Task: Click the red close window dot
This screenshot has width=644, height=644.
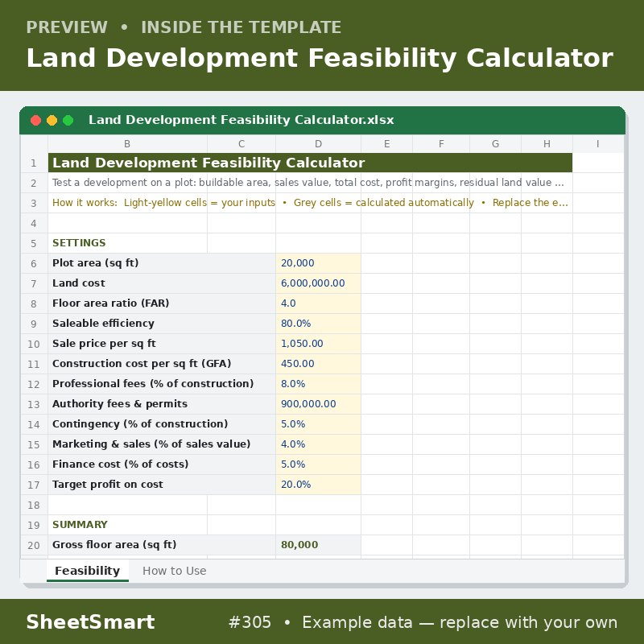Action: 35,120
